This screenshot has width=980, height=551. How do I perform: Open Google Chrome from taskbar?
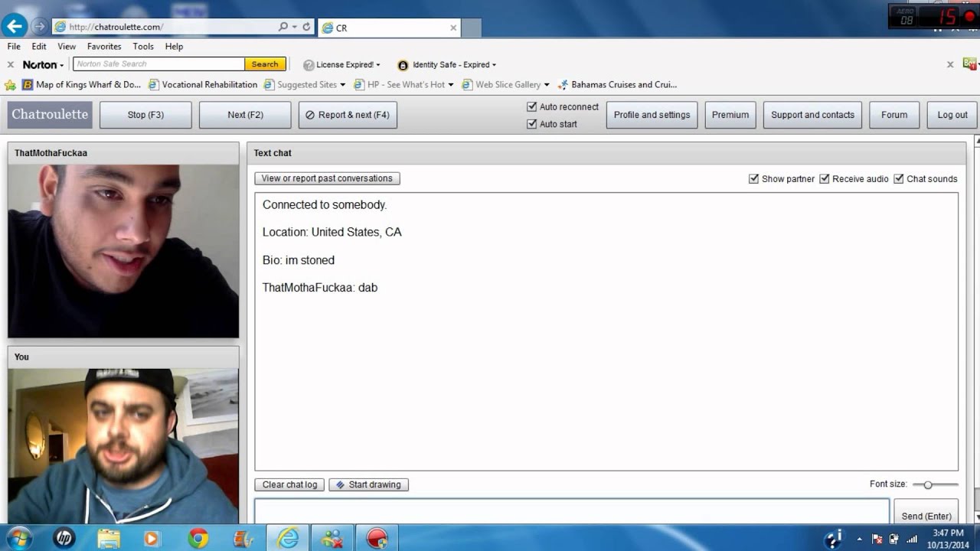(198, 539)
